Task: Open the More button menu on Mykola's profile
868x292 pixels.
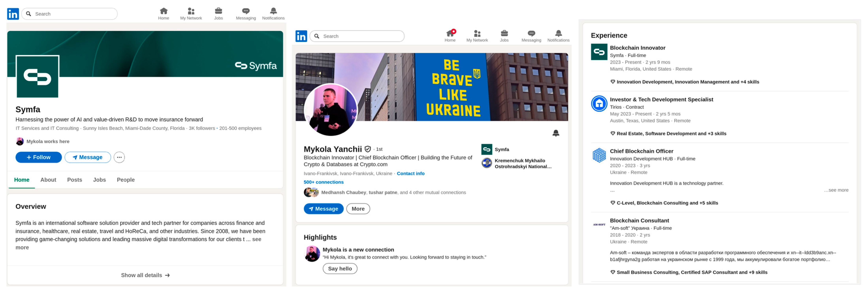Action: click(x=358, y=209)
